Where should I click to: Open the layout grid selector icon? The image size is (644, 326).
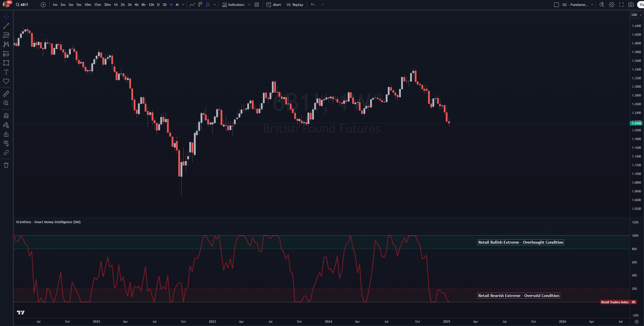coord(257,5)
